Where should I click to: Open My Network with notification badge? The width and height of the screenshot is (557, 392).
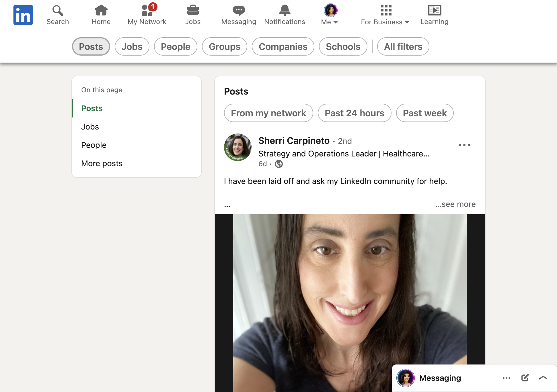coord(147,15)
